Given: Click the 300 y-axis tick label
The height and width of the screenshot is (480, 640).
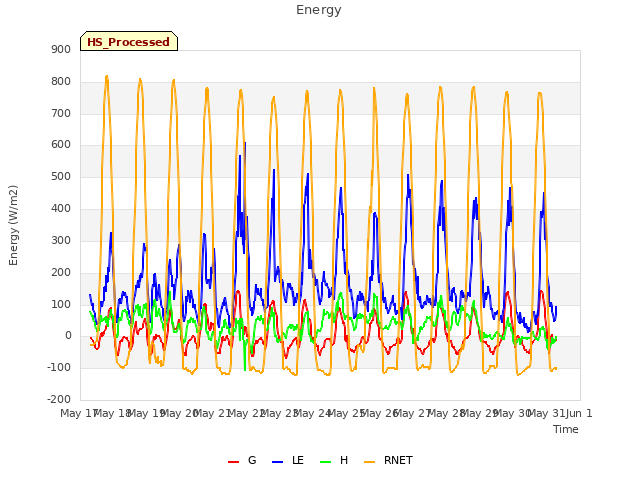Looking at the screenshot, I should tap(61, 240).
